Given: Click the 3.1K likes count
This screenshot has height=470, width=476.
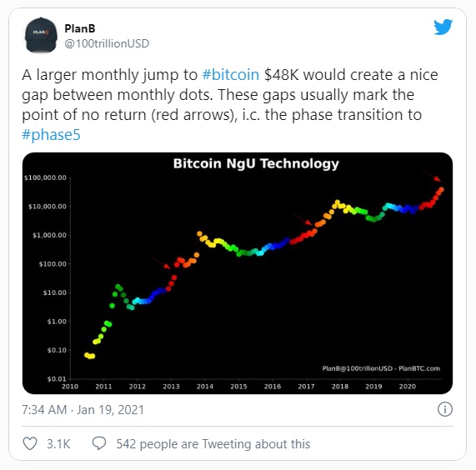Looking at the screenshot, I should pyautogui.click(x=58, y=444).
